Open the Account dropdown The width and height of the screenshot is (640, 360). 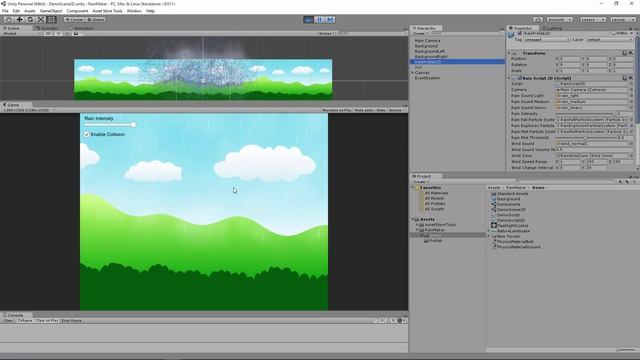point(559,20)
